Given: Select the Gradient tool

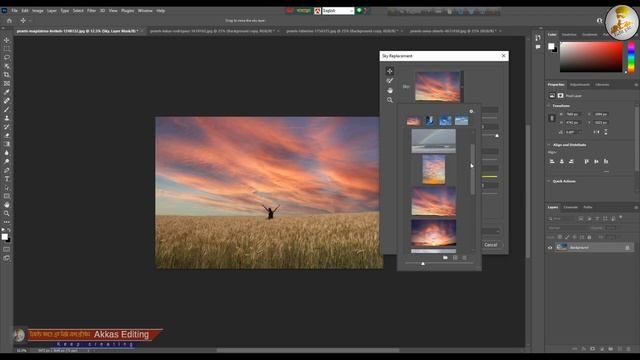Looking at the screenshot, I should [x=7, y=144].
